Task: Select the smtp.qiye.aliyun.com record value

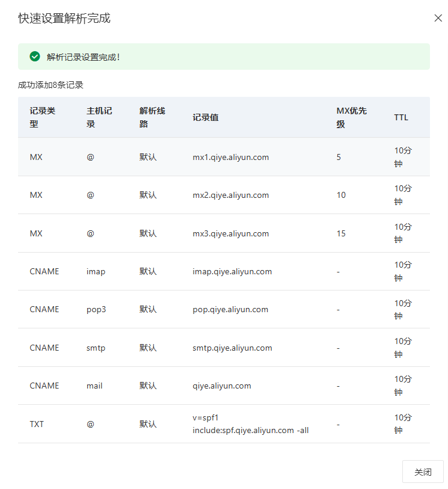Action: [232, 348]
